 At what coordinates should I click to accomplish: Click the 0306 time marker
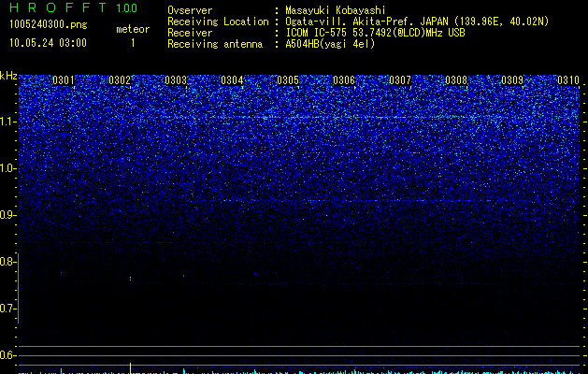click(344, 80)
